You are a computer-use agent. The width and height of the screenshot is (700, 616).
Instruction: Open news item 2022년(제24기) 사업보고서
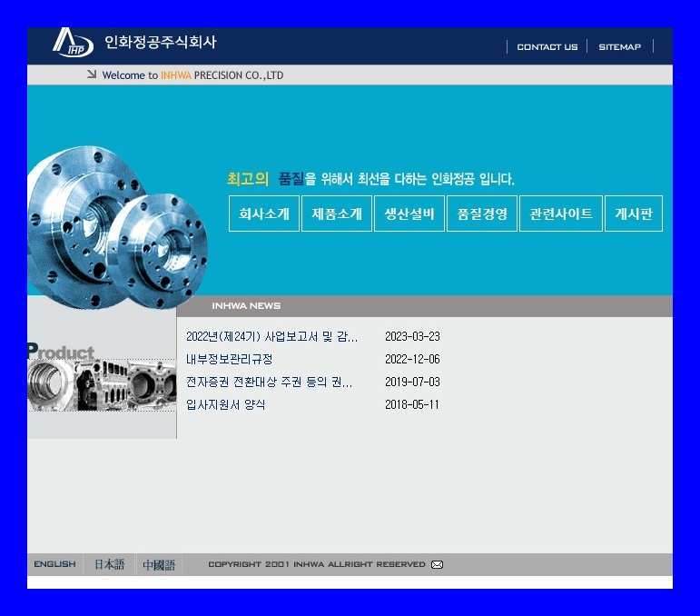[271, 336]
